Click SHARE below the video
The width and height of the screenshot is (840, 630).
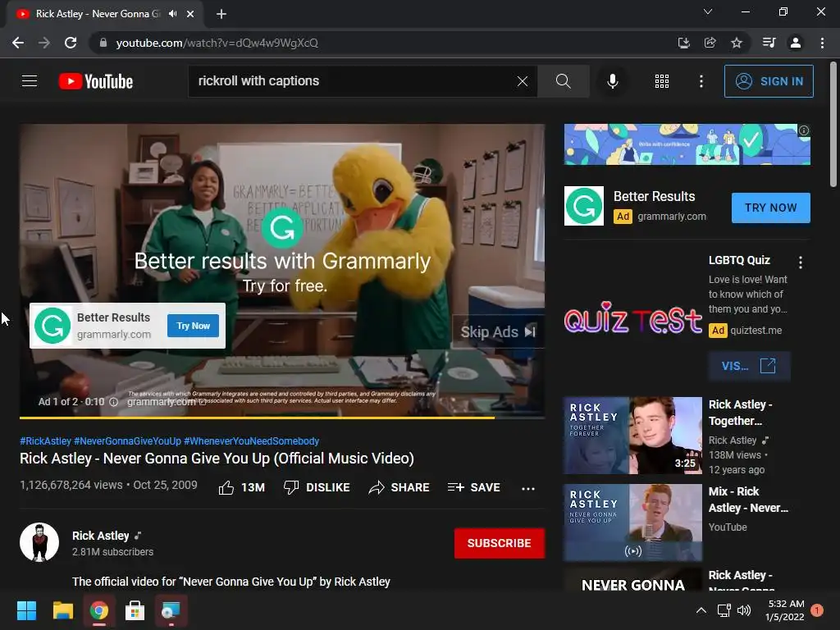pyautogui.click(x=399, y=487)
